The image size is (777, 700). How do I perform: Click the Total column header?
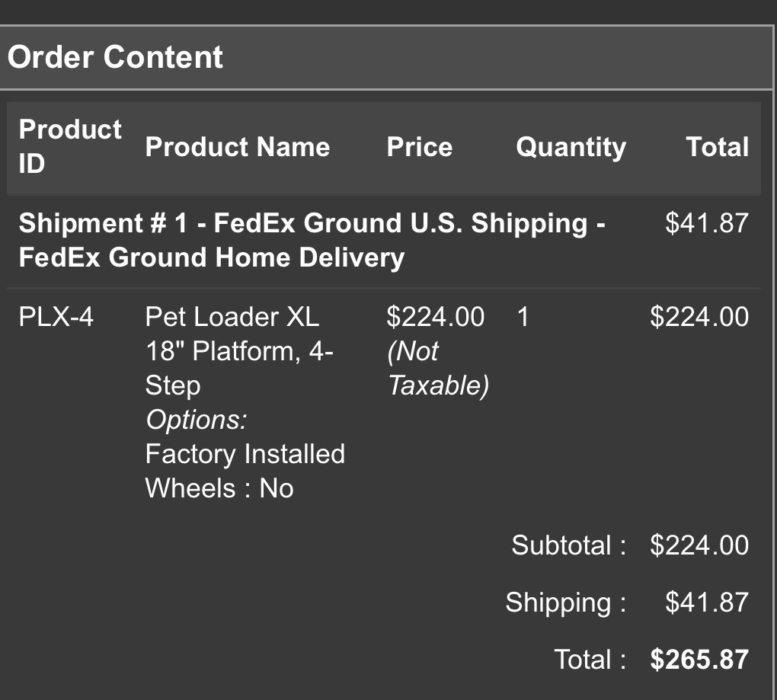pos(717,147)
